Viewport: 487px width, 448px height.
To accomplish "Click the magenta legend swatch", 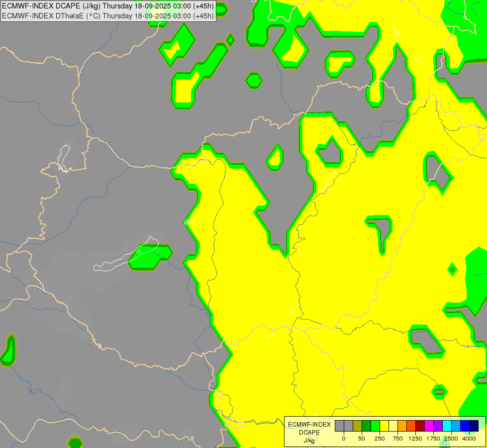I will click(x=429, y=426).
